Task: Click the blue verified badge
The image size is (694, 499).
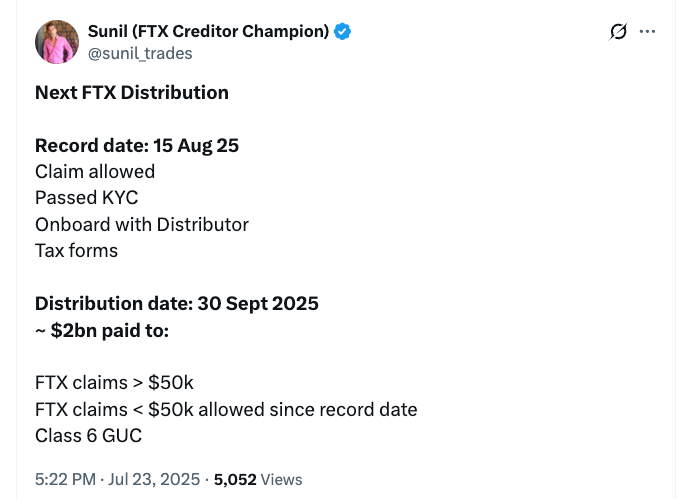Action: [342, 32]
